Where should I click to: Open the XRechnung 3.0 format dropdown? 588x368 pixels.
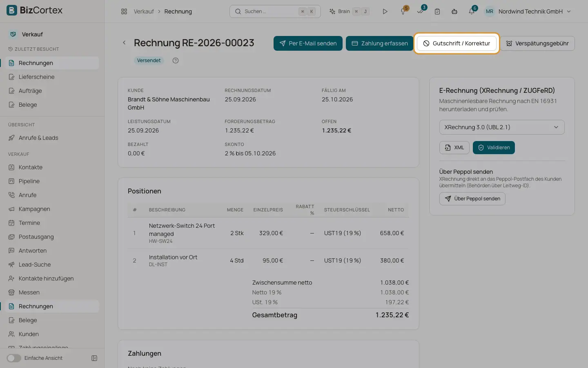502,127
